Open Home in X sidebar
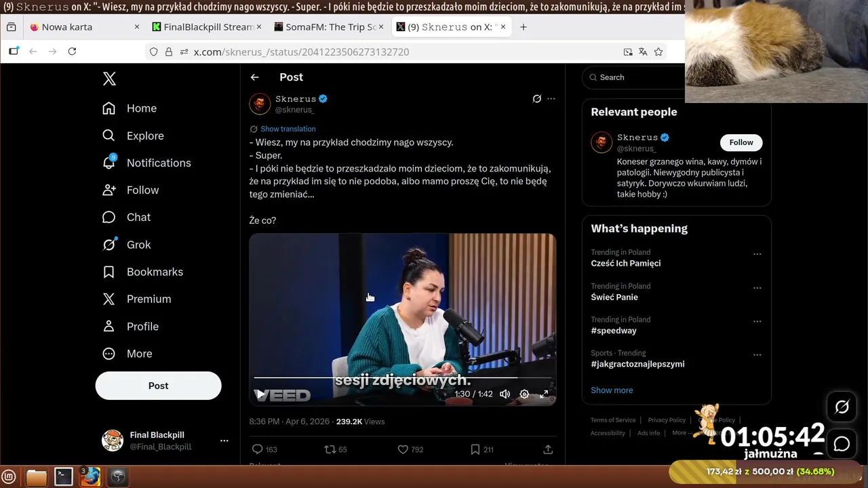 pyautogui.click(x=130, y=108)
